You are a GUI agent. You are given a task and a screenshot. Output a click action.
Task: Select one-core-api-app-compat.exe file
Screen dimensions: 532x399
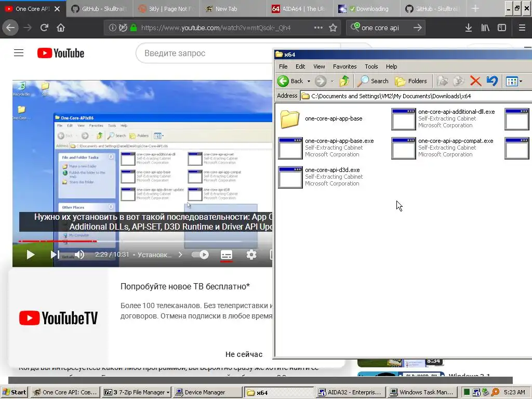pyautogui.click(x=443, y=148)
